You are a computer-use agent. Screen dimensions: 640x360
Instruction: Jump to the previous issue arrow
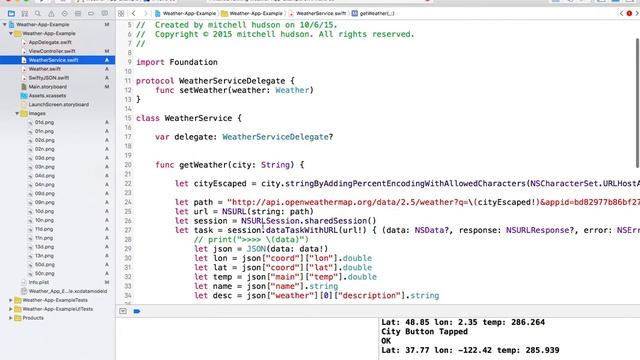[622, 13]
